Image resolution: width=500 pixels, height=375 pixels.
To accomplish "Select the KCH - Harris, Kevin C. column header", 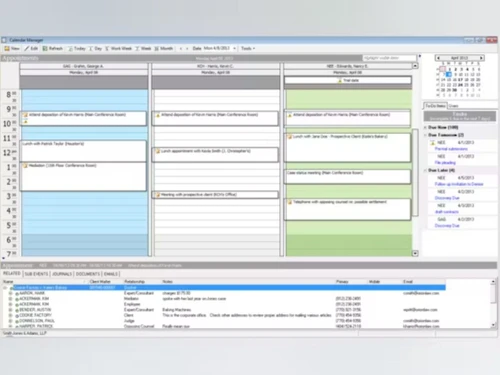I will (215, 66).
